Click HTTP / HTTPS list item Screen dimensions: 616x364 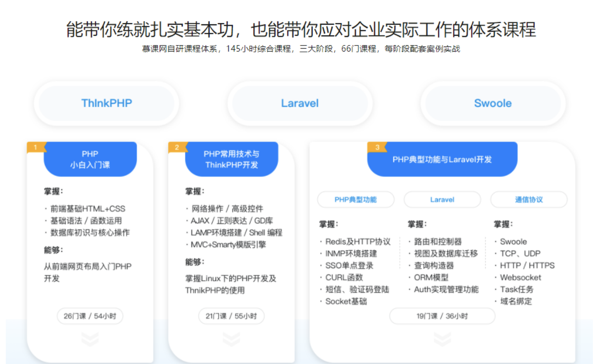click(x=527, y=266)
